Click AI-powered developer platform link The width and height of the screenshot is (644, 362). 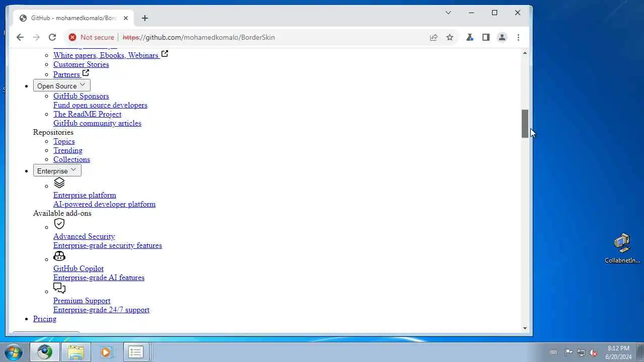pyautogui.click(x=104, y=204)
